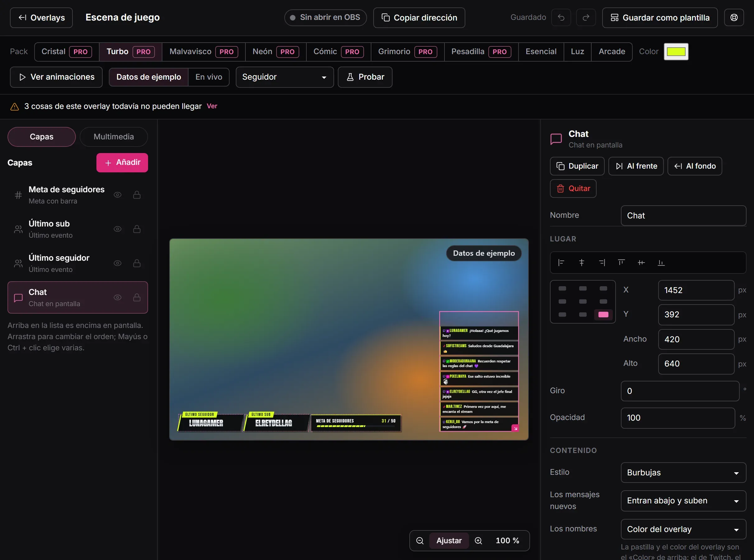
Task: Lock the Último sub layer
Action: point(137,229)
